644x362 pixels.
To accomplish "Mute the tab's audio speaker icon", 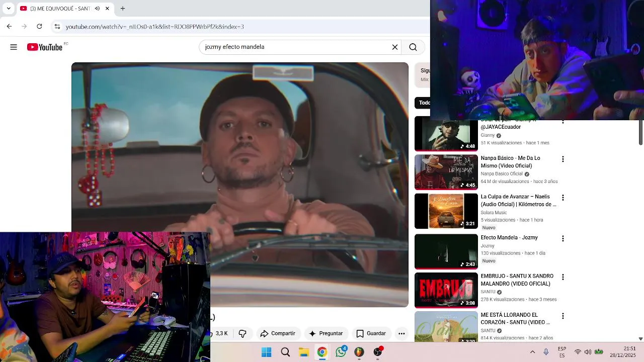I will (x=97, y=9).
